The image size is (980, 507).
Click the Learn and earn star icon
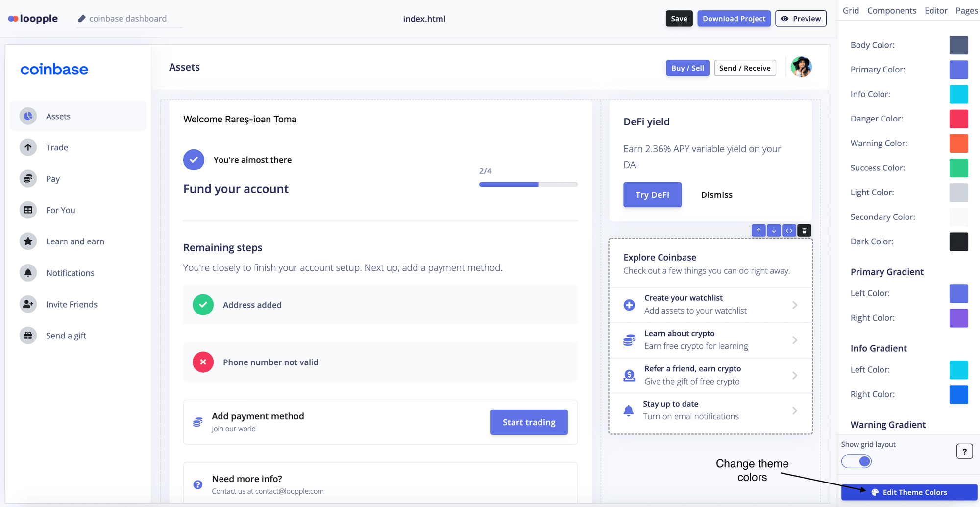click(x=28, y=241)
